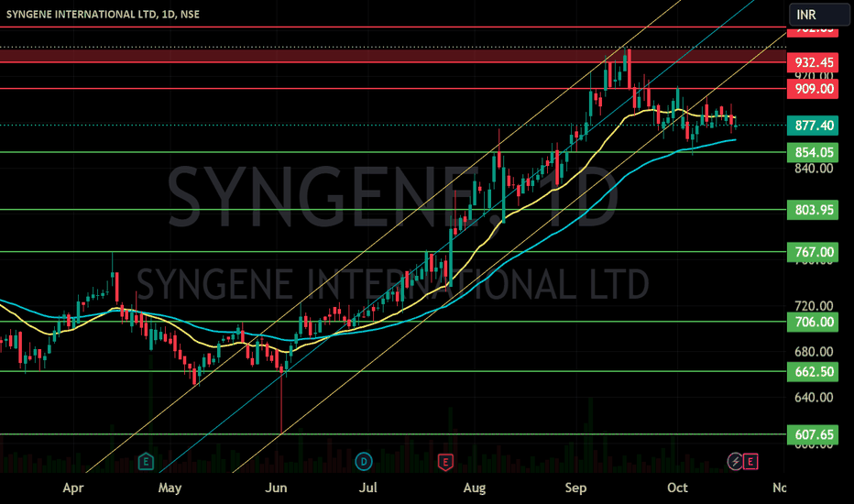Select the 854.05 green price label

tap(813, 152)
